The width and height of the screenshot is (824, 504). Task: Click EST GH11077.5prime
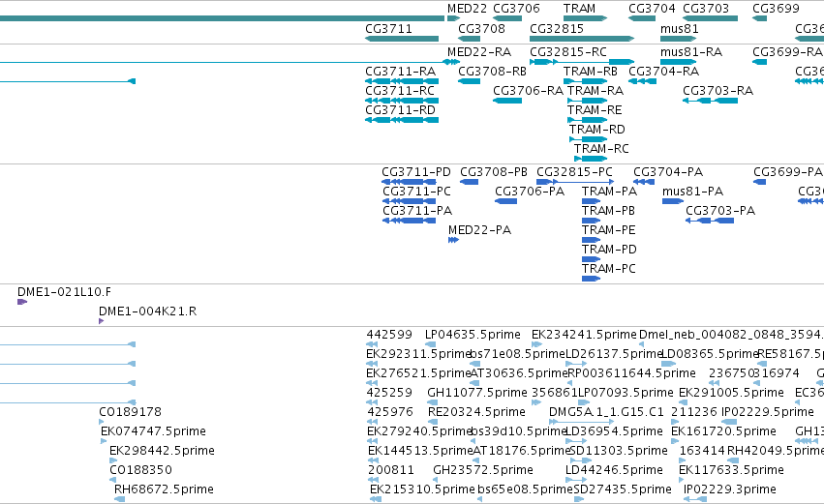[x=476, y=393]
